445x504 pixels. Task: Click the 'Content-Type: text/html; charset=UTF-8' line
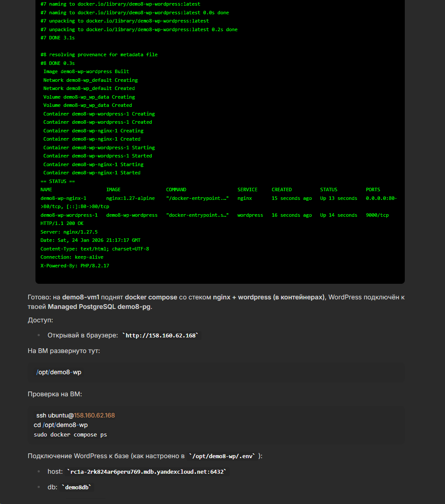point(95,249)
